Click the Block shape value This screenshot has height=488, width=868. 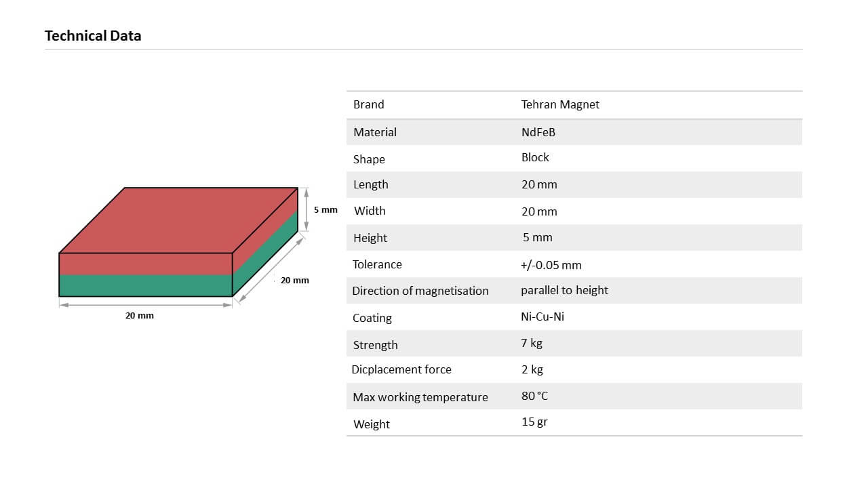[535, 157]
